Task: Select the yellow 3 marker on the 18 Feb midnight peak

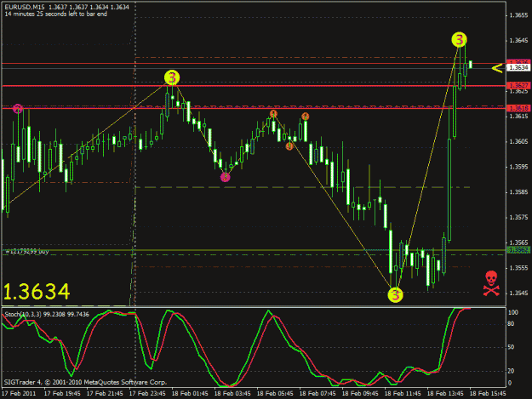Action: (172, 77)
